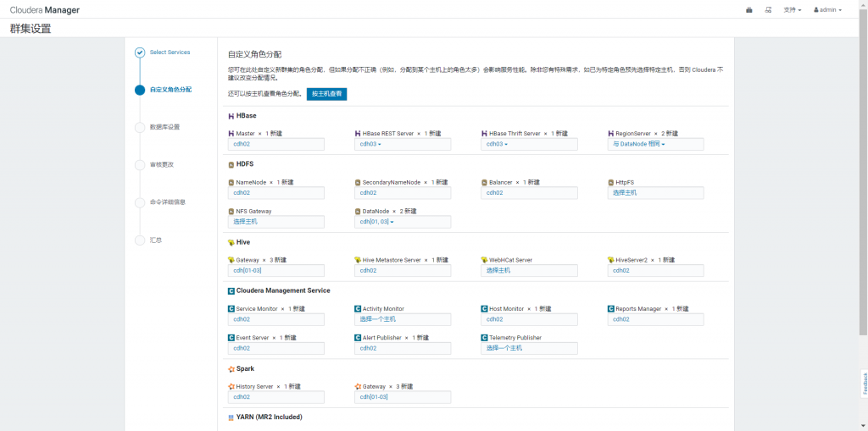Click the Hive service icon in heading
Viewport: 868px width, 431px height.
coord(231,242)
